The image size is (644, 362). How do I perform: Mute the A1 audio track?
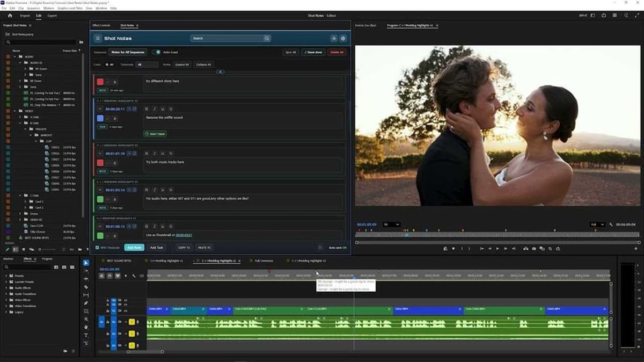tap(120, 322)
